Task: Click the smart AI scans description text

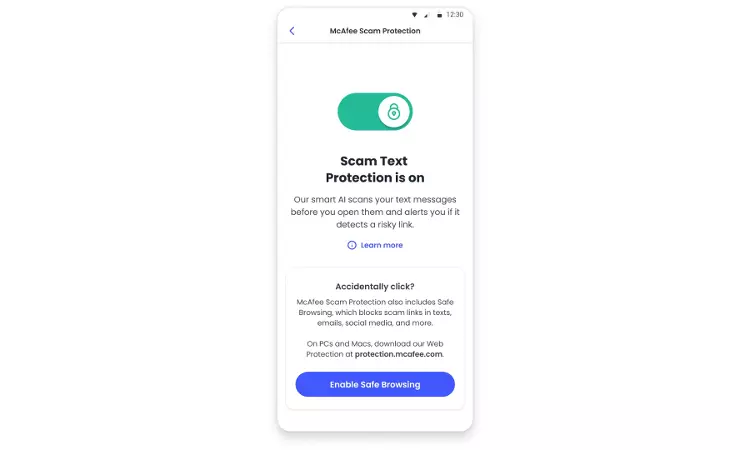Action: point(375,212)
